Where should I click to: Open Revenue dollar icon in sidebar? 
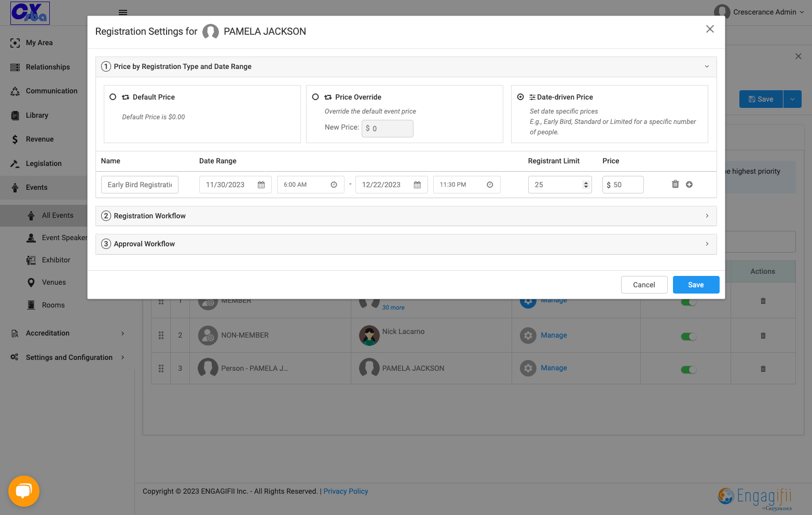(x=15, y=139)
